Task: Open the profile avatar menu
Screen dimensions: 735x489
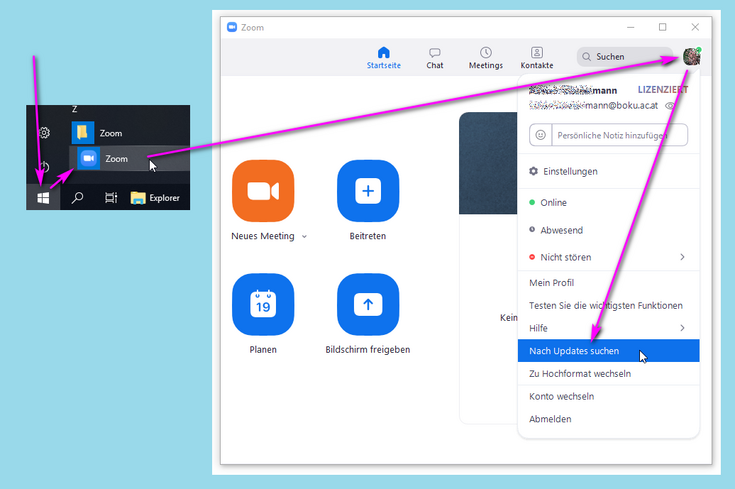Action: [x=692, y=56]
